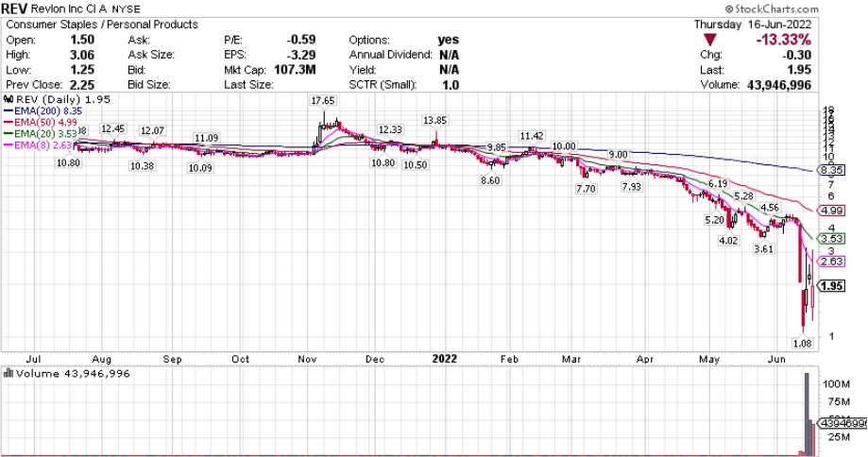
Task: Click the date Thursday 16-Jun-2022
Action: [x=753, y=25]
